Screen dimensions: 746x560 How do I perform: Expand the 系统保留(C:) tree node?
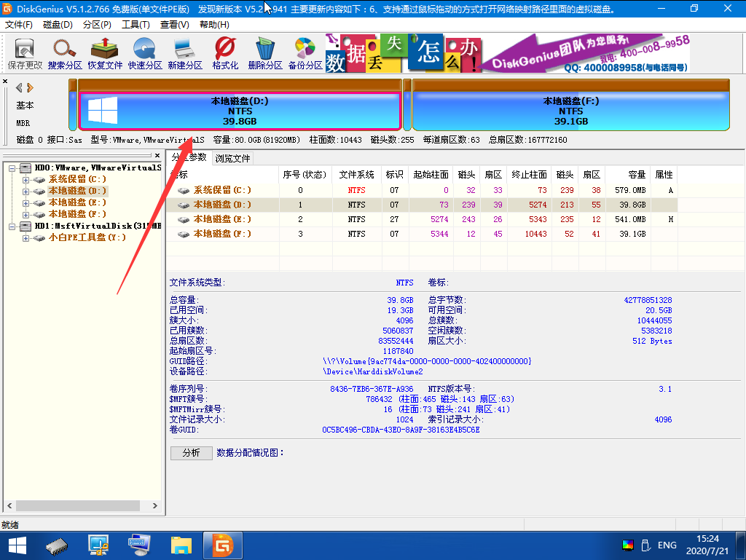26,180
